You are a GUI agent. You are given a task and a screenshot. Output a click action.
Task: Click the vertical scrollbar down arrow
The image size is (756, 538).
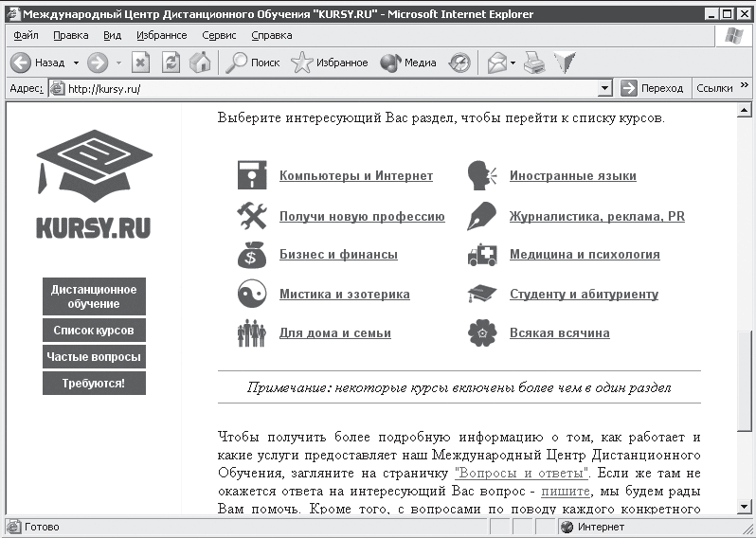click(x=744, y=507)
